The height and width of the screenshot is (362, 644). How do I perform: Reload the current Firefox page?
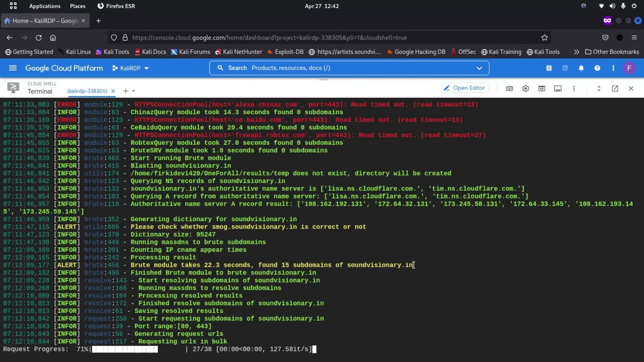point(38,38)
